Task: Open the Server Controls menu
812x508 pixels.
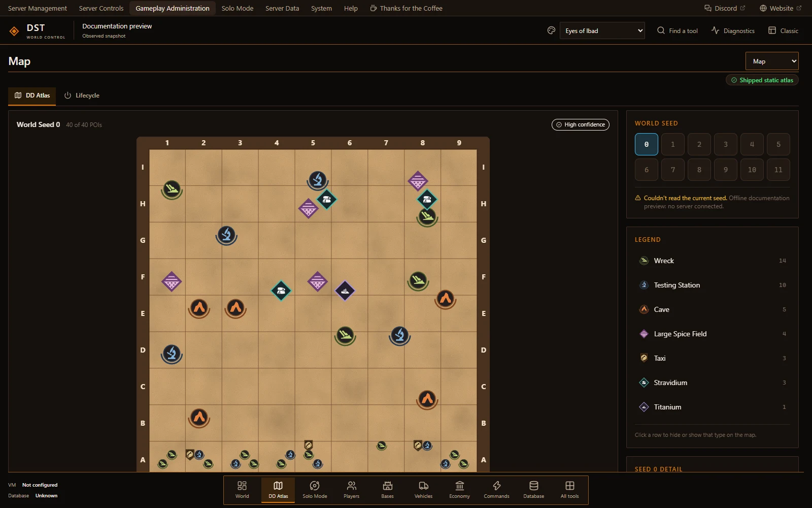Action: point(101,8)
